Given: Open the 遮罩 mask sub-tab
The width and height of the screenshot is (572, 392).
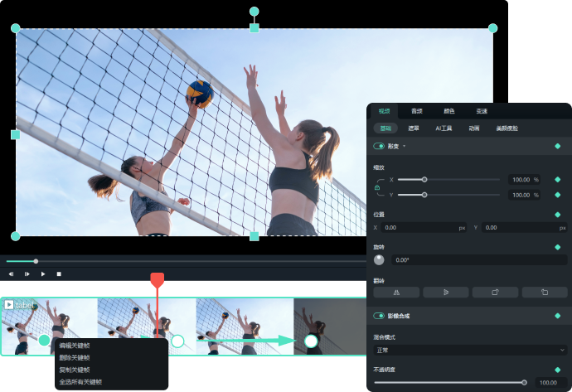Looking at the screenshot, I should [413, 128].
